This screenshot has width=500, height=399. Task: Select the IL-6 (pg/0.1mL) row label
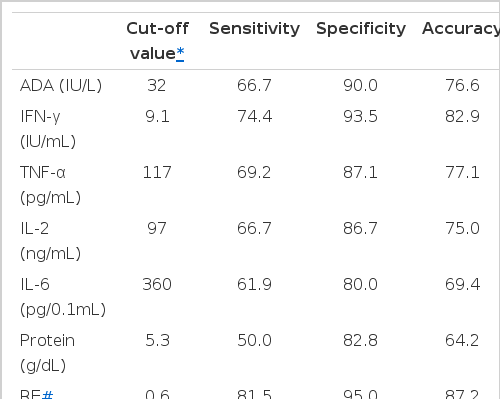click(63, 297)
